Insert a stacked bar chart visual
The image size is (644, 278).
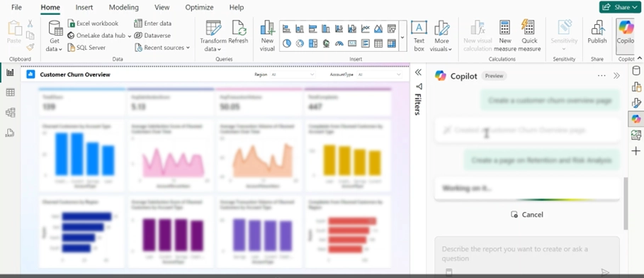pyautogui.click(x=287, y=29)
